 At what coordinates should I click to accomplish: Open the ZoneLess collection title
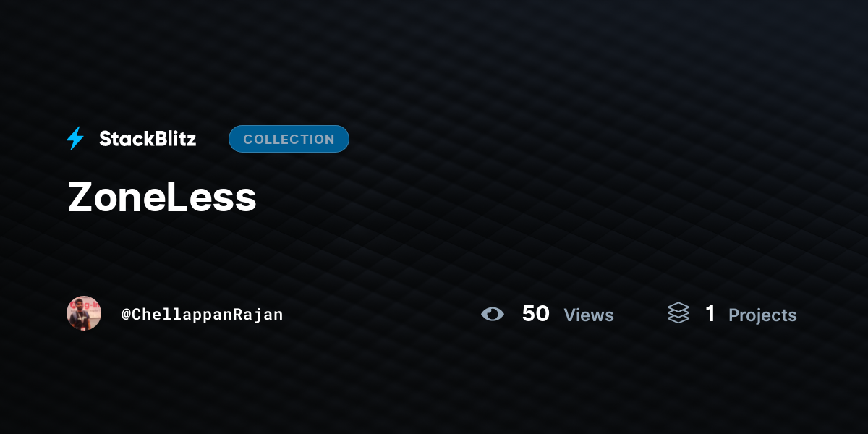coord(162,197)
